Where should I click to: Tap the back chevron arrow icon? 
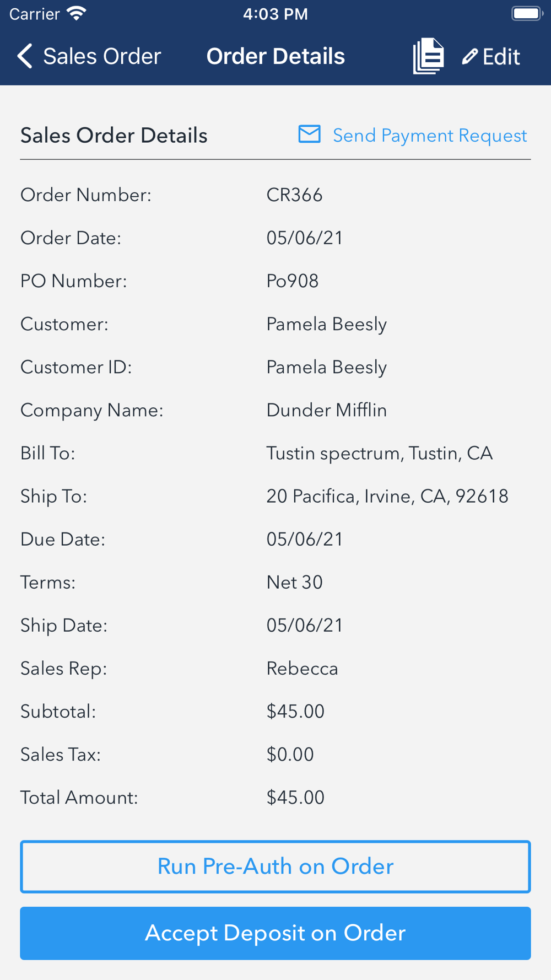pyautogui.click(x=25, y=56)
